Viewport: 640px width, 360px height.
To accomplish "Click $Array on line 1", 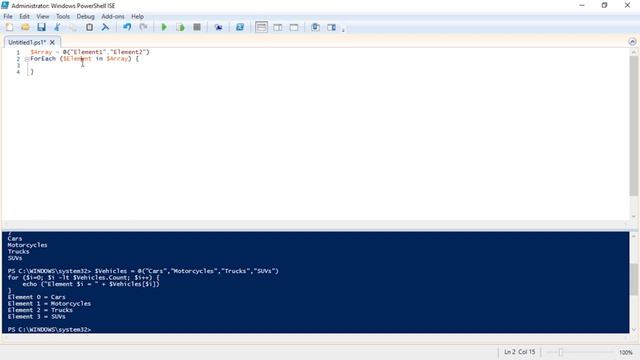I will [41, 52].
